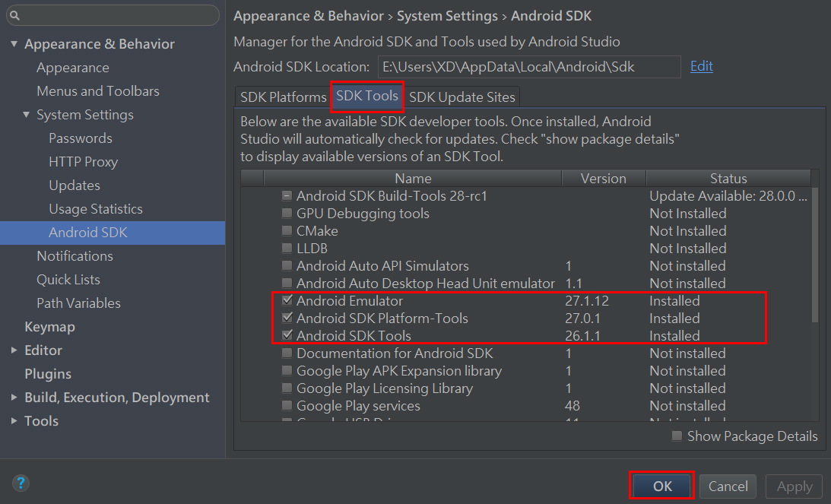831x504 pixels.
Task: Check the CMake checkbox
Action: pyautogui.click(x=287, y=231)
